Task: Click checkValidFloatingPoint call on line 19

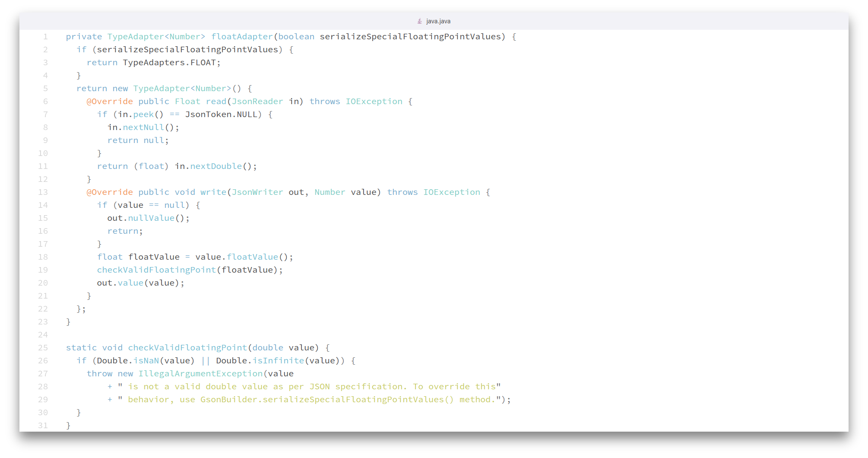Action: [156, 270]
